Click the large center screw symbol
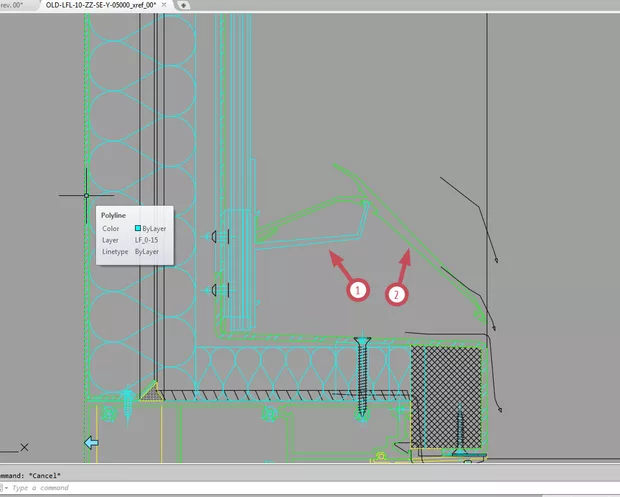The image size is (620, 497). pyautogui.click(x=362, y=374)
